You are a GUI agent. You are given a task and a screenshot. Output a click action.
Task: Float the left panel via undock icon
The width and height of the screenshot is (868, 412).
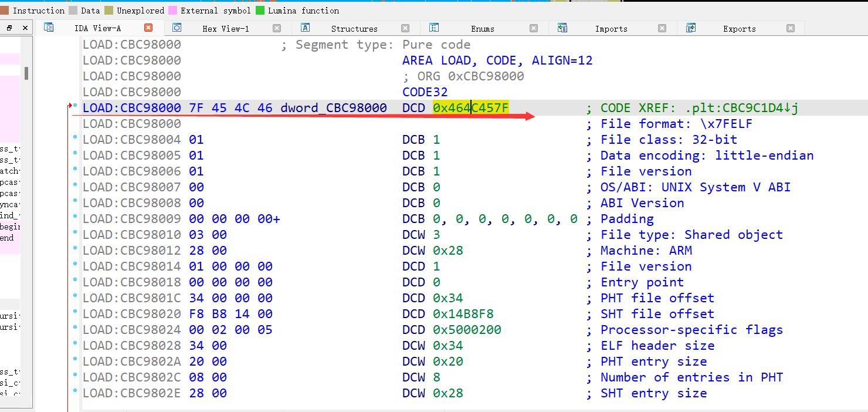click(x=10, y=28)
